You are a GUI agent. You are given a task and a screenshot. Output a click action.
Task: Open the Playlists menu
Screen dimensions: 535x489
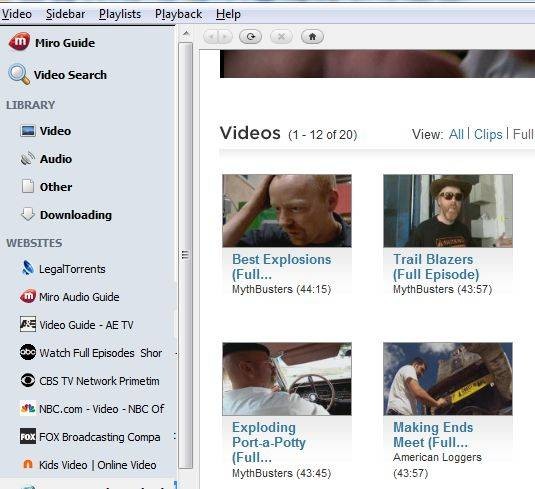pos(120,14)
